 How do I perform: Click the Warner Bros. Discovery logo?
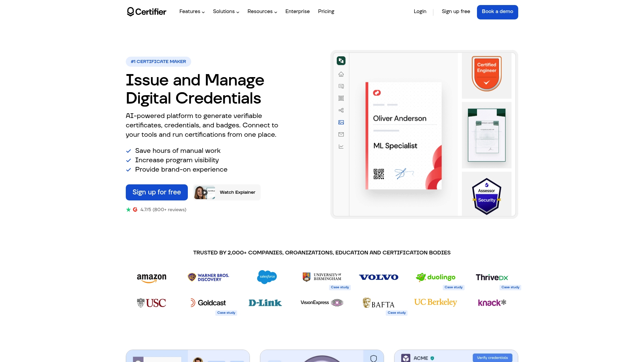(208, 277)
